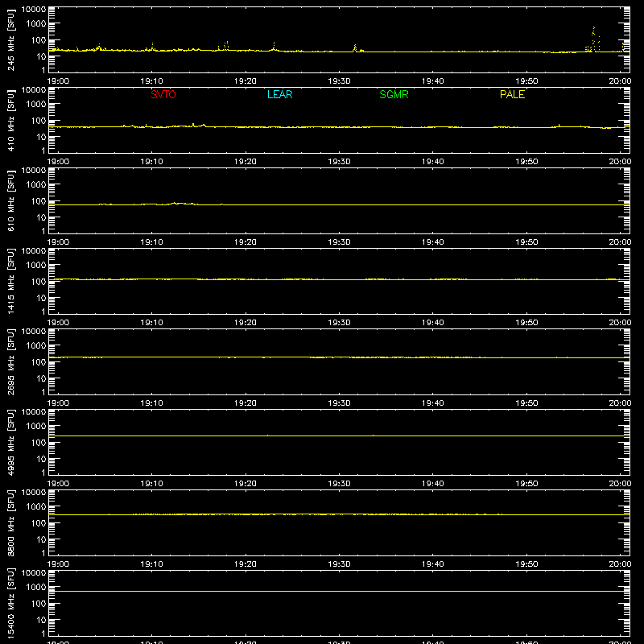Viewport: 644px width, 644px height.
Task: Click the 100 y-axis value of 4995 MHz panel
Action: (x=39, y=443)
